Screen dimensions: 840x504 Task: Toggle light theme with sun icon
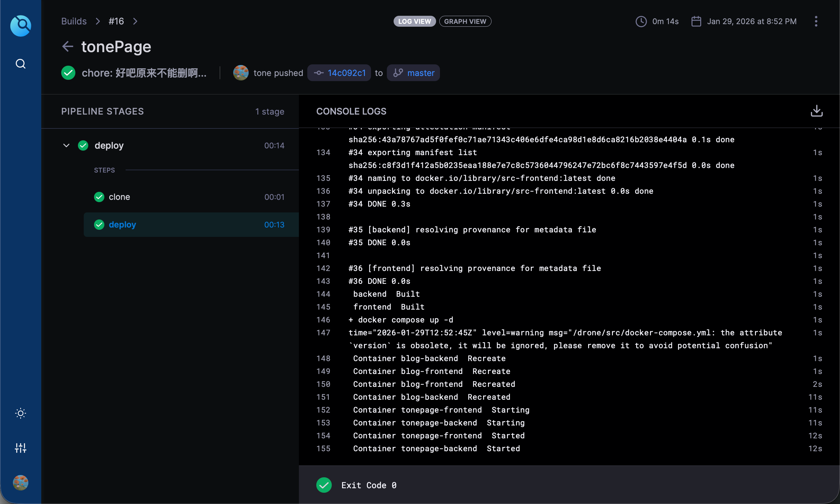coord(21,413)
